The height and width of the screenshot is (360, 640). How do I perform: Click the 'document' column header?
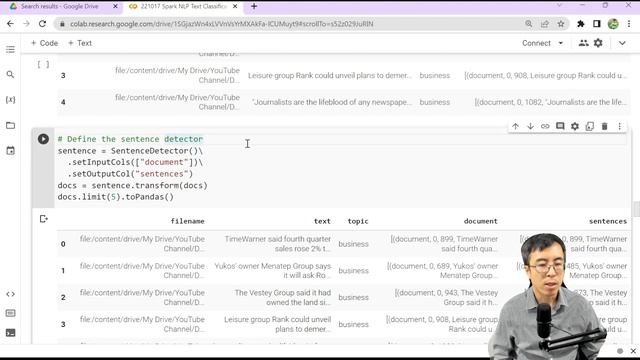(x=480, y=221)
